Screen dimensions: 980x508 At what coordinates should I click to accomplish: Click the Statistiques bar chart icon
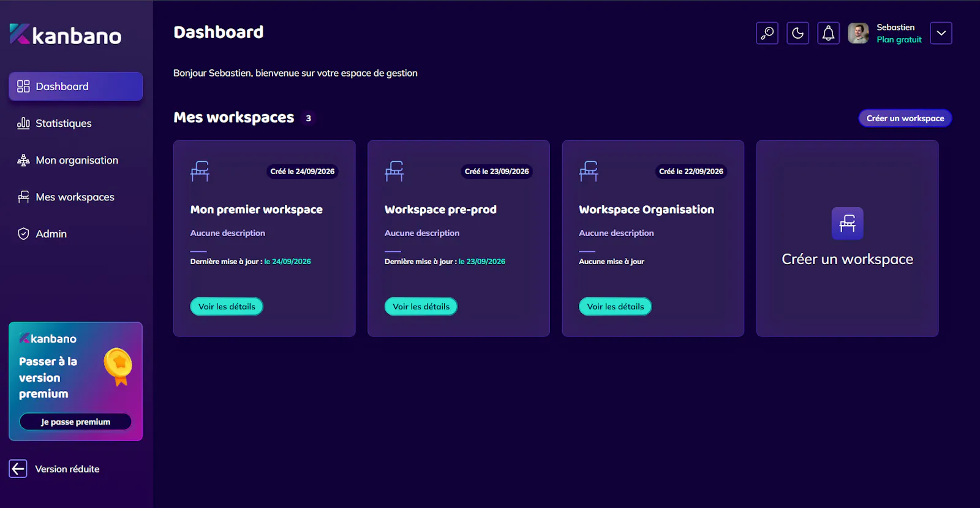(x=23, y=123)
